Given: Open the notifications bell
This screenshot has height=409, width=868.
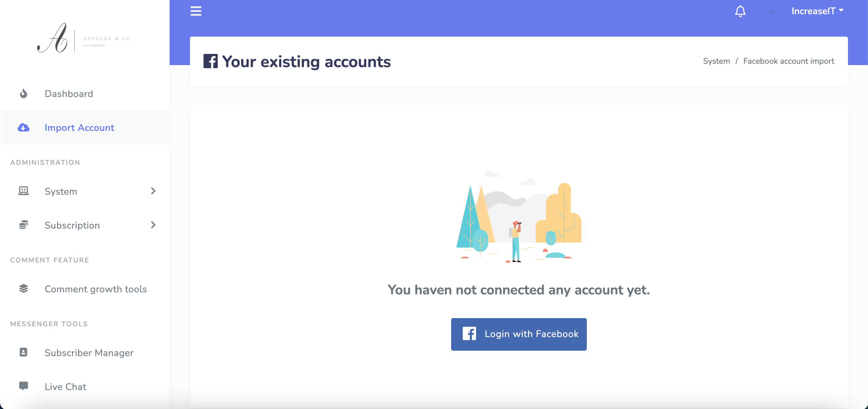Looking at the screenshot, I should 740,11.
